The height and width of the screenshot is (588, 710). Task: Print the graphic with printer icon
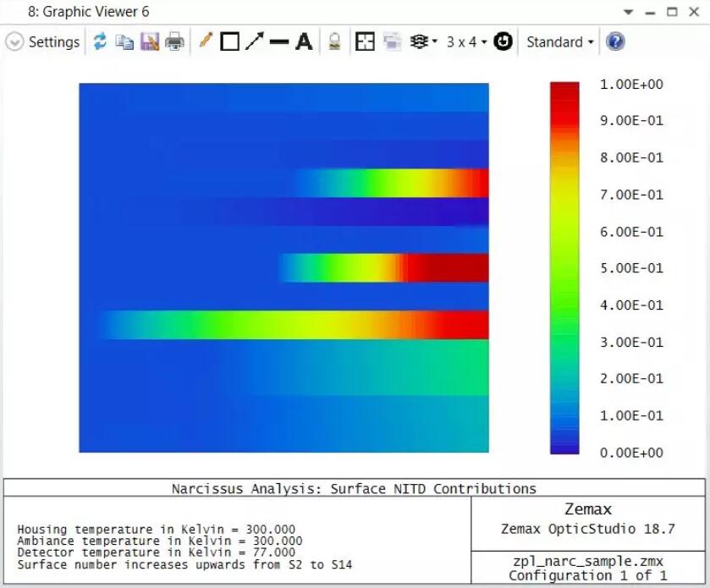click(174, 41)
